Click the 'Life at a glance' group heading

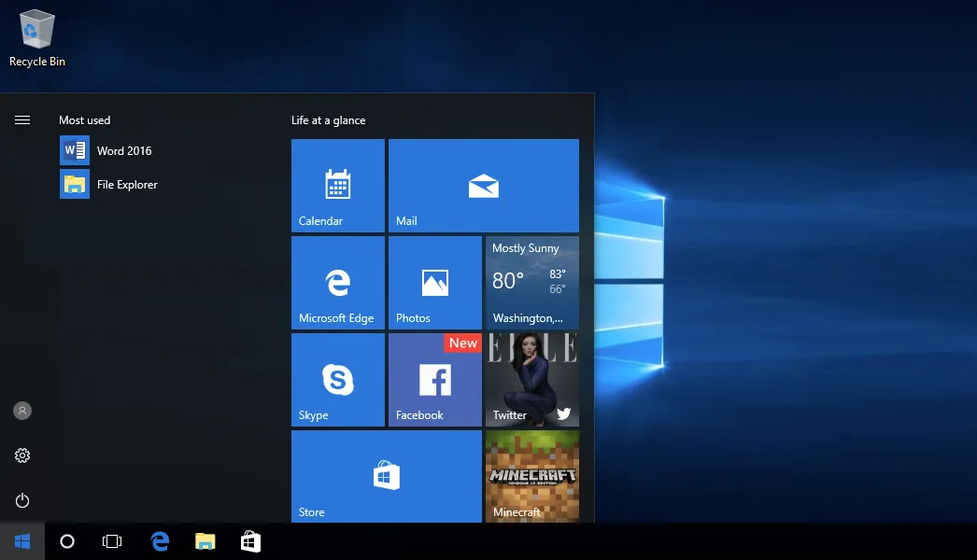click(x=329, y=120)
